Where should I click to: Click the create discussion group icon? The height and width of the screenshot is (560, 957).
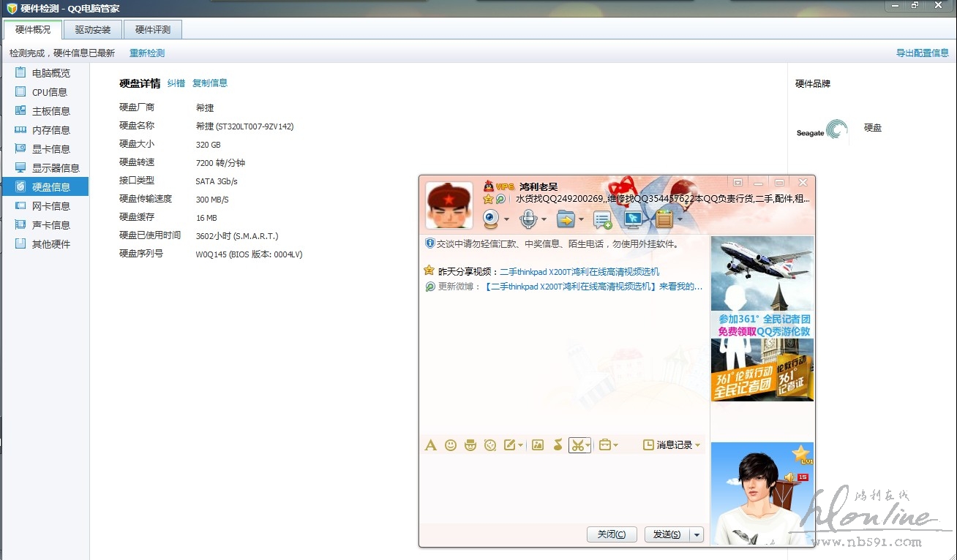coord(602,219)
